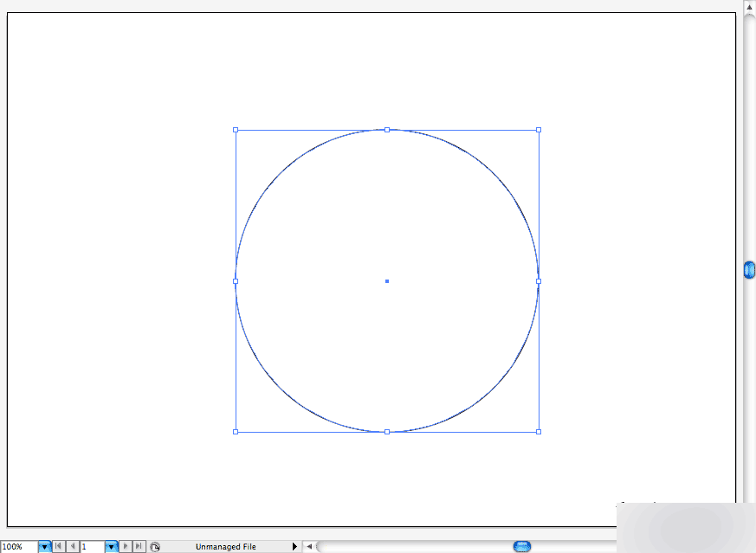Click the 100% zoom input field
This screenshot has width=756, height=553.
pyautogui.click(x=19, y=547)
